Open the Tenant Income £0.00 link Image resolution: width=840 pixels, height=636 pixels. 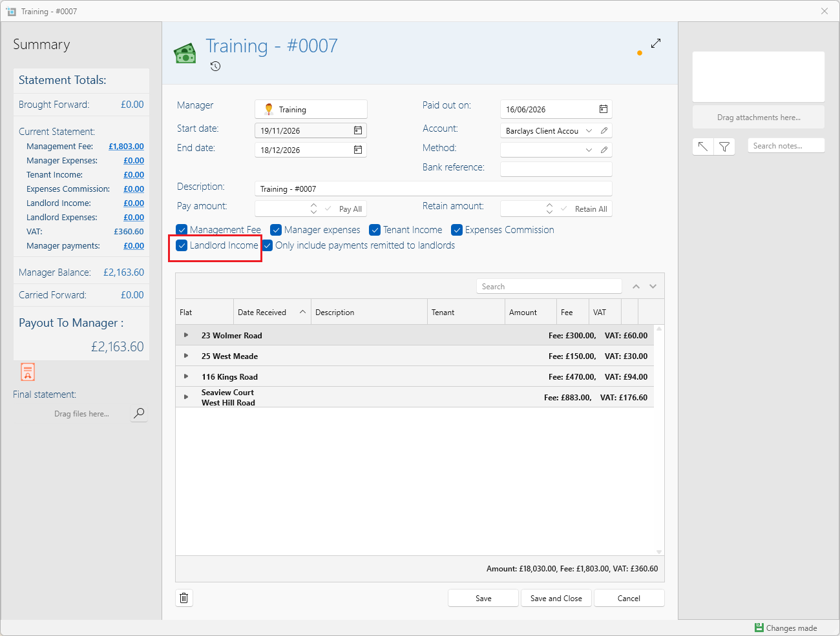click(x=134, y=175)
